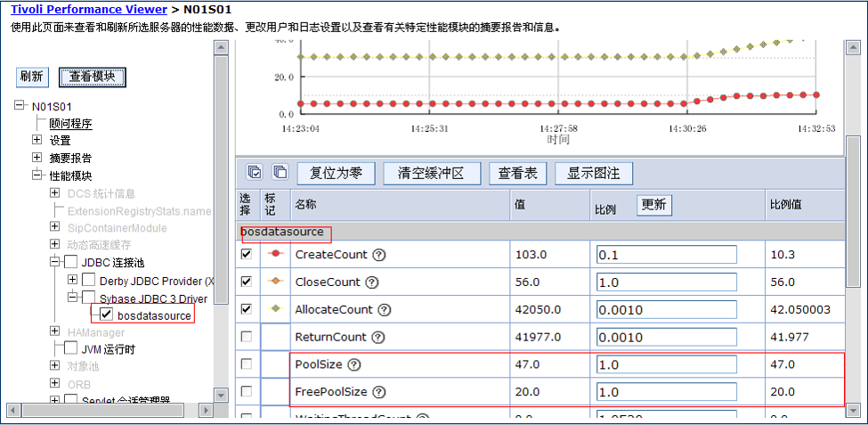868x425 pixels.
Task: Collapse the Sybase JDBC 3 Driver node
Action: pyautogui.click(x=72, y=297)
